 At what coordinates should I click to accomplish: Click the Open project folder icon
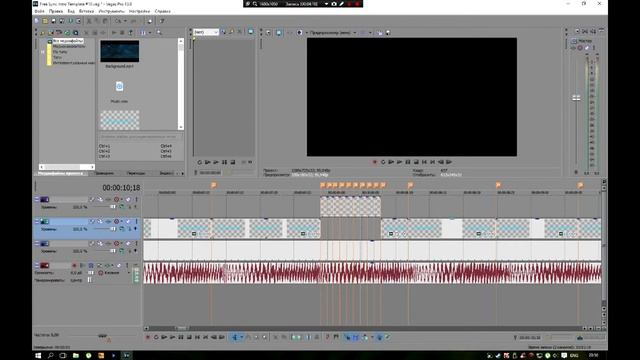click(x=45, y=21)
